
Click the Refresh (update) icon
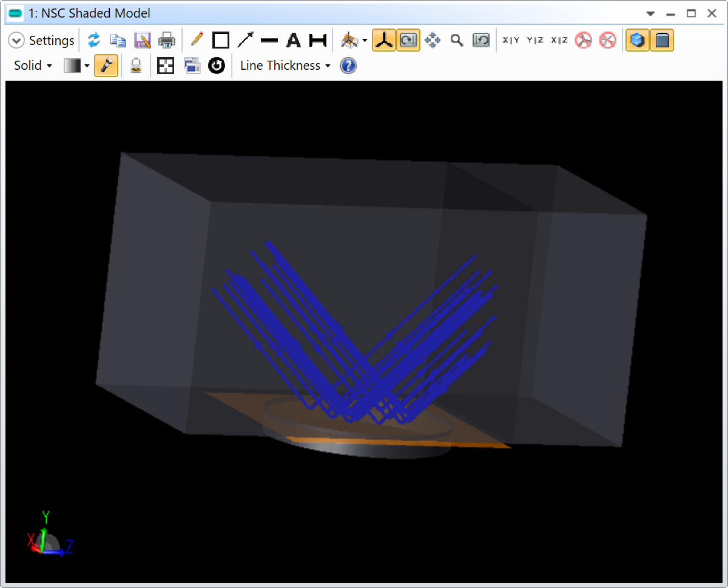pos(93,41)
